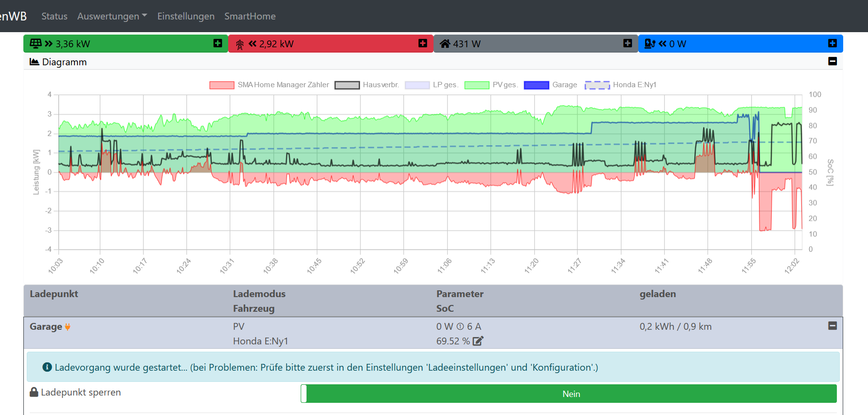
Task: Click the phase count icon next to 6 A
Action: click(460, 327)
